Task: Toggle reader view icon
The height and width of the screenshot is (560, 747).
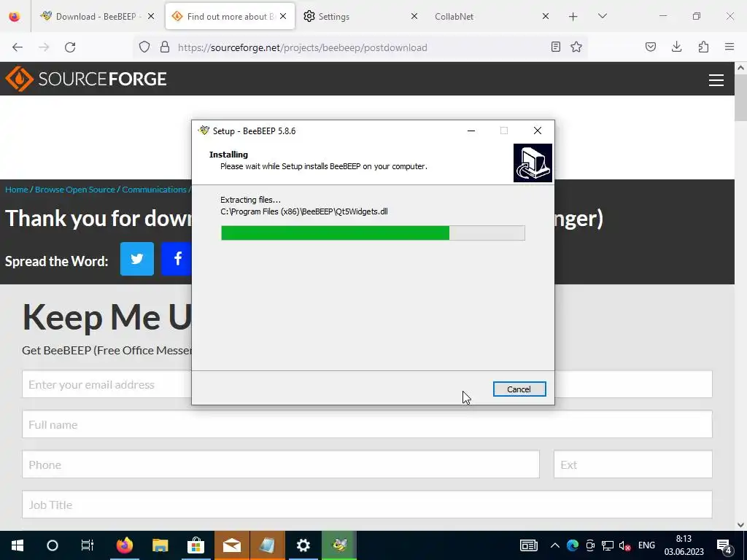Action: [x=555, y=47]
